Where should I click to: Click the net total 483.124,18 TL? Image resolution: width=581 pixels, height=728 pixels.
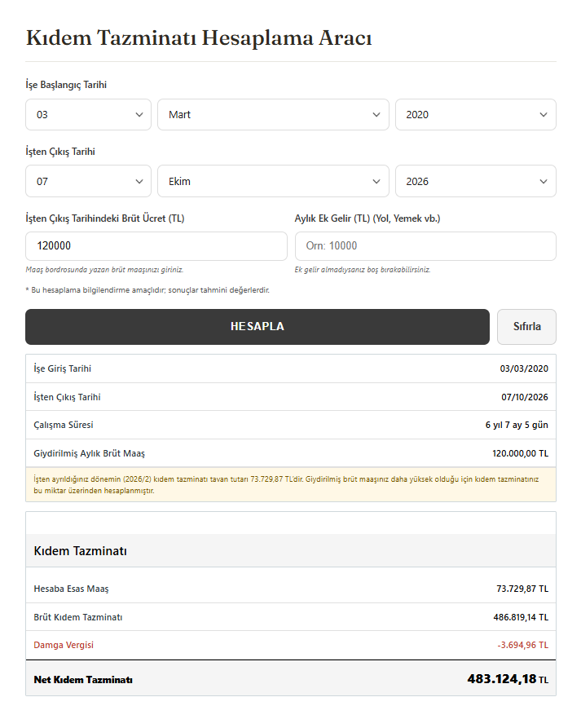508,679
